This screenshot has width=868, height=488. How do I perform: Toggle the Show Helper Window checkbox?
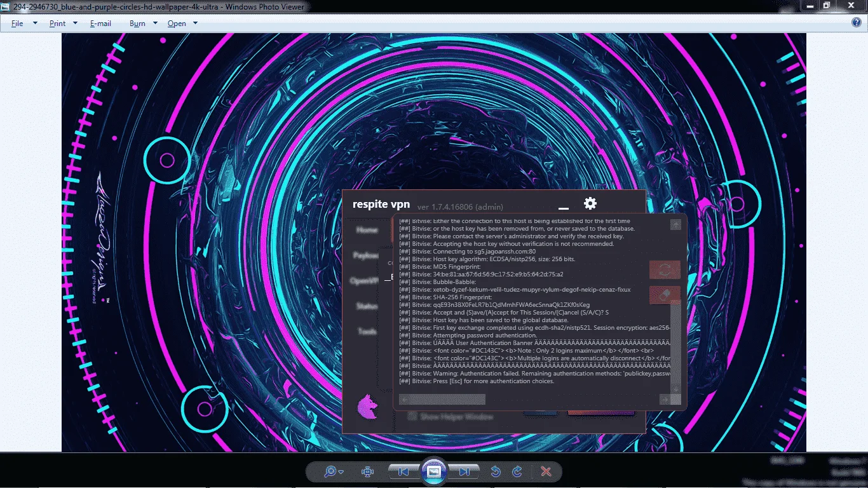(x=412, y=416)
